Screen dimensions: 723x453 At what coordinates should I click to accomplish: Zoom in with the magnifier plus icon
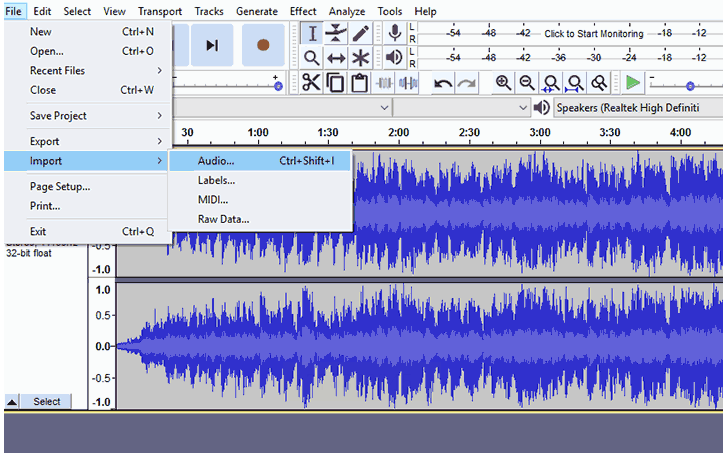pos(503,83)
